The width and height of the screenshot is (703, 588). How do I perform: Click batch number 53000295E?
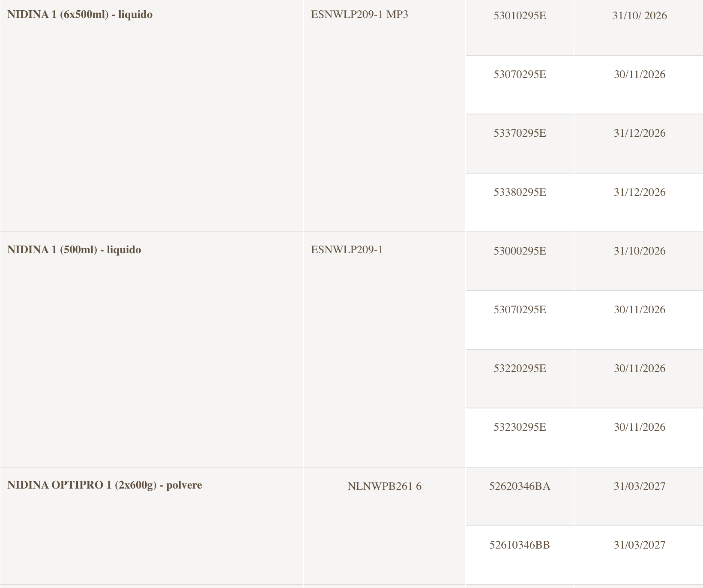coord(520,251)
